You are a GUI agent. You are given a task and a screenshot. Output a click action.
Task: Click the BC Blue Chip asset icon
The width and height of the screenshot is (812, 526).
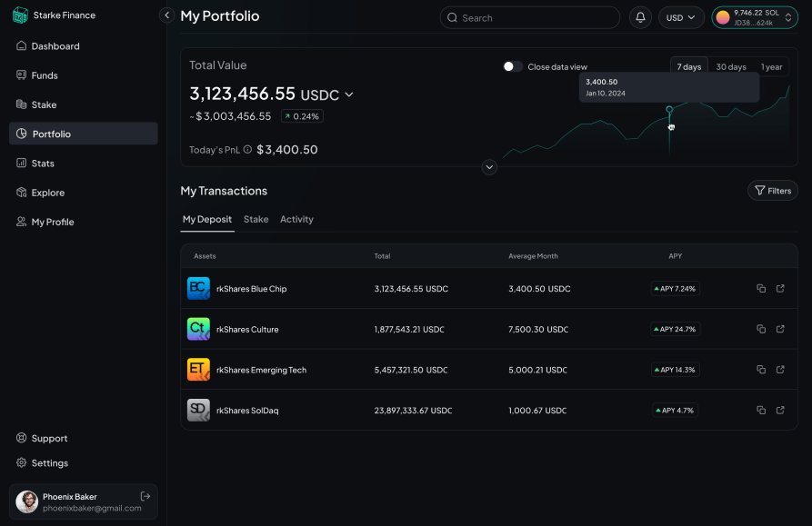pos(198,288)
